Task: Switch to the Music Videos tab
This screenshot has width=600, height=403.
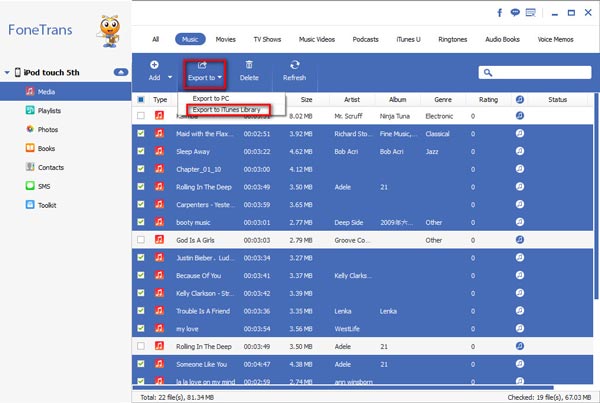Action: click(317, 39)
